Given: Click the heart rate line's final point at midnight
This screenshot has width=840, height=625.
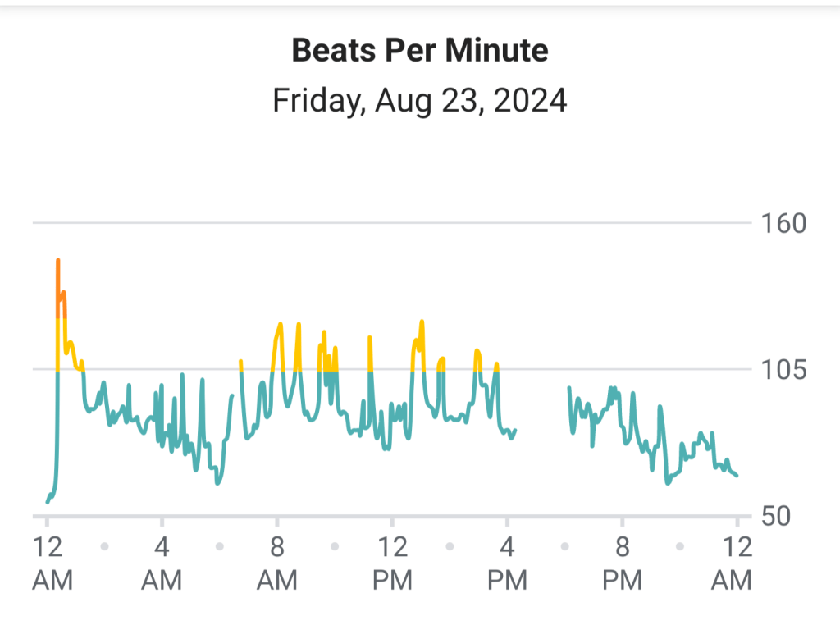Looking at the screenshot, I should [x=737, y=475].
